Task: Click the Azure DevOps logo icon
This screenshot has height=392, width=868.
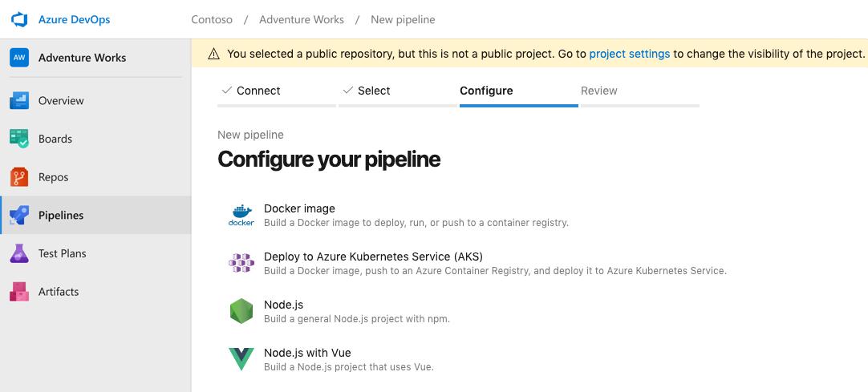Action: coord(19,19)
